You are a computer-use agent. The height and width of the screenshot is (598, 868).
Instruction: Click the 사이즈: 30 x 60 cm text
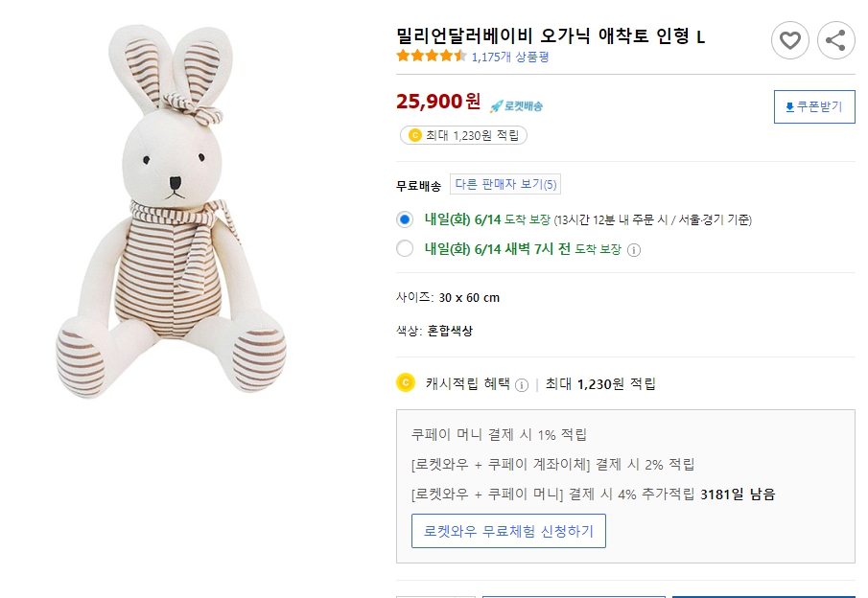pyautogui.click(x=448, y=298)
